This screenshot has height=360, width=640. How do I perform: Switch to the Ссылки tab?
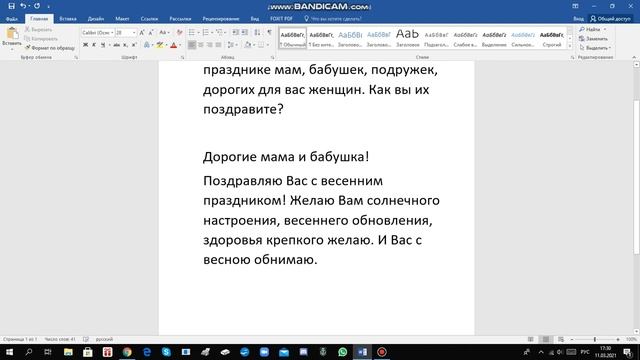tap(149, 19)
